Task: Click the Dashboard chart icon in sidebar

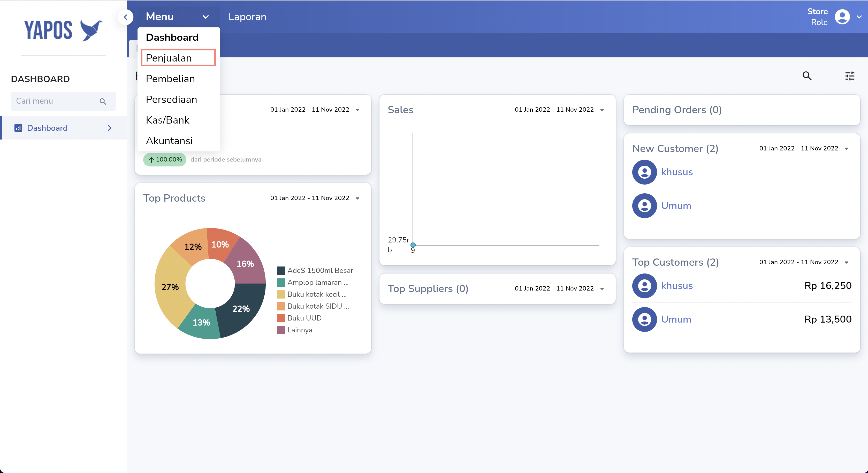Action: tap(18, 128)
